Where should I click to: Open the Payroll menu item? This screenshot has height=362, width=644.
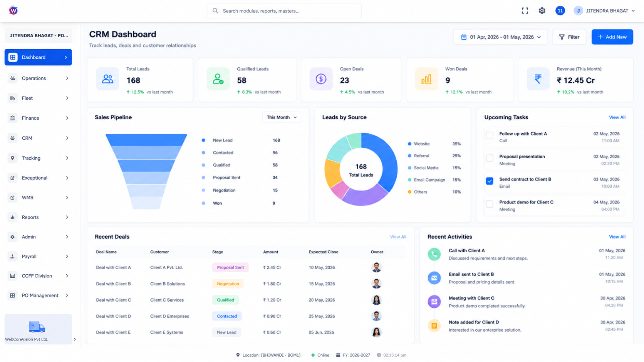[38, 257]
